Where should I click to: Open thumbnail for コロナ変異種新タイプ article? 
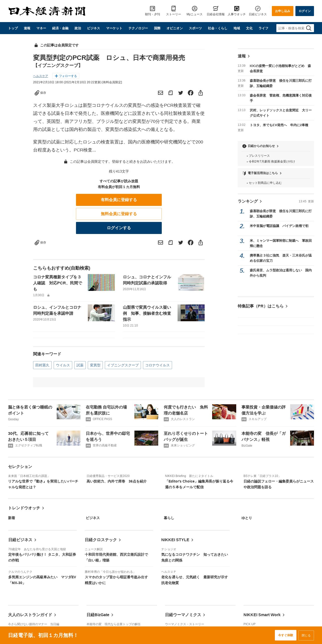coord(101,282)
